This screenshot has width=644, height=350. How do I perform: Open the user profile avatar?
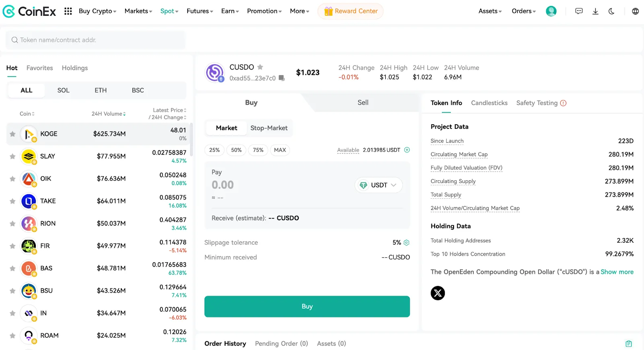pyautogui.click(x=551, y=11)
